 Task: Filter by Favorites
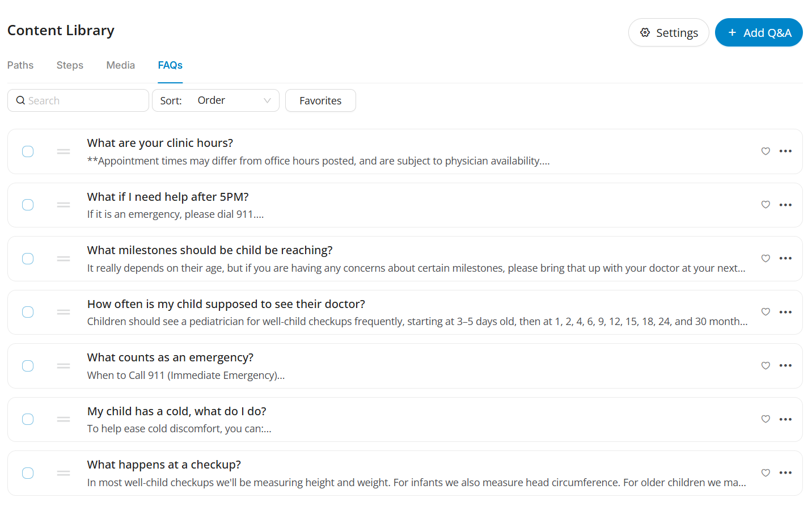tap(320, 100)
